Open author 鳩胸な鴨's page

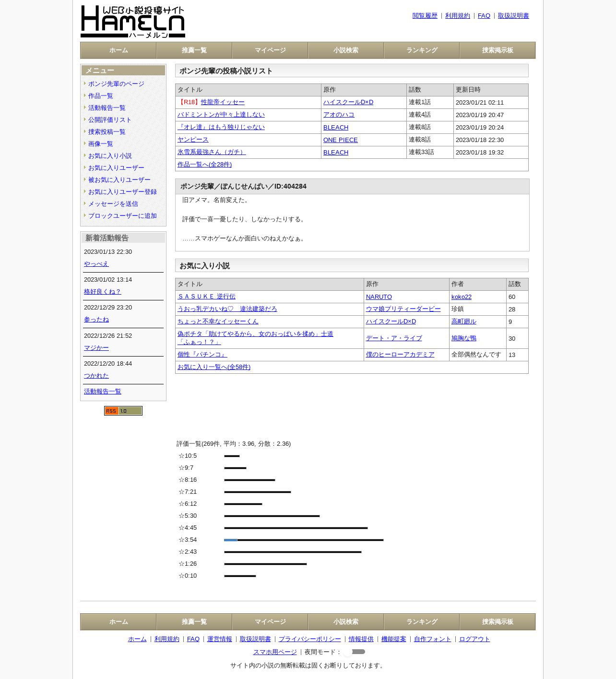(x=464, y=338)
